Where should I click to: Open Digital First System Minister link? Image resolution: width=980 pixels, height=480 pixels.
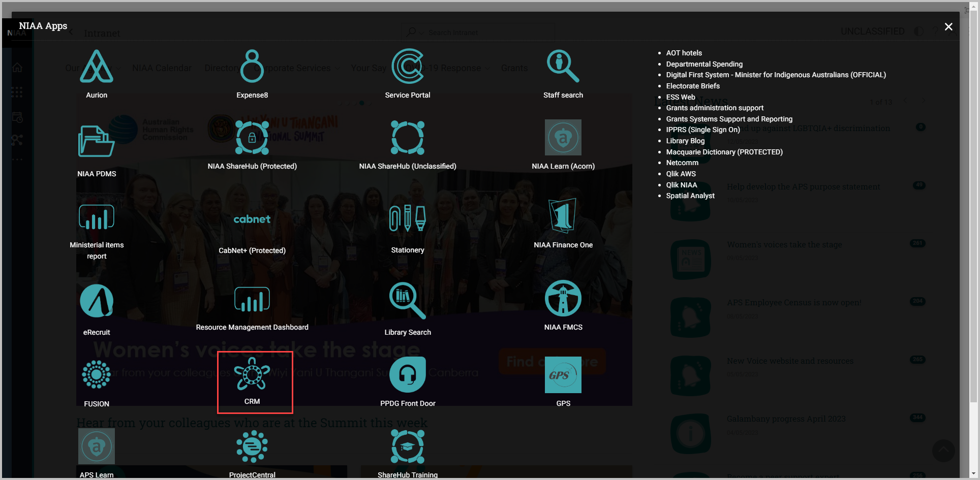pos(776,75)
